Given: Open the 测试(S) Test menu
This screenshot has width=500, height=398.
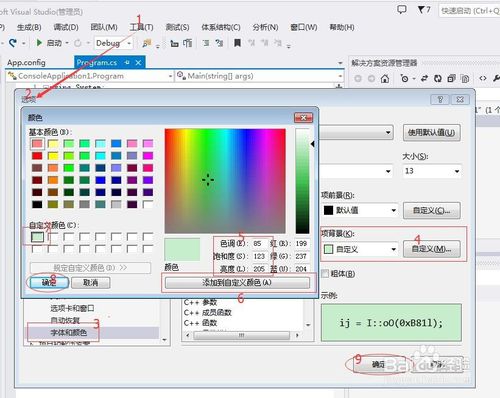Looking at the screenshot, I should point(177,27).
